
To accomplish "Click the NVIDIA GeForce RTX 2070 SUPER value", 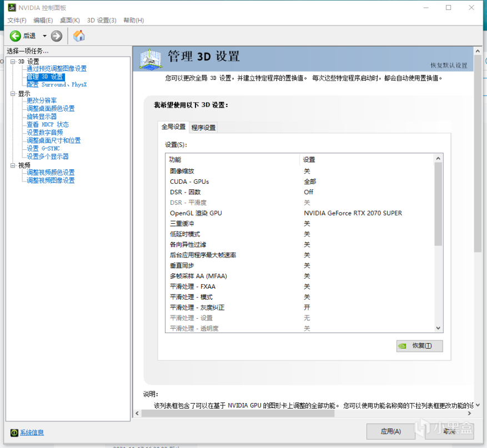I will tap(353, 213).
